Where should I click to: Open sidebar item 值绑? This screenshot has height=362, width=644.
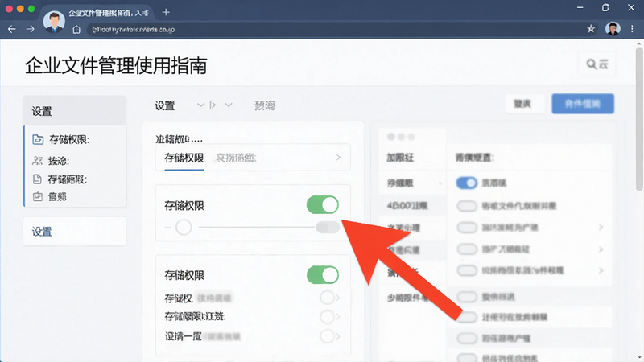click(57, 197)
